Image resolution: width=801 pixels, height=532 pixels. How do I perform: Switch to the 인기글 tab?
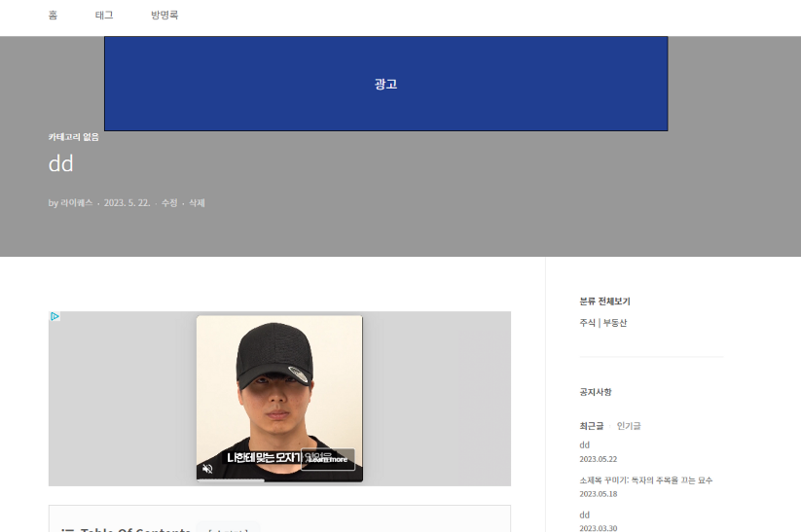[629, 426]
